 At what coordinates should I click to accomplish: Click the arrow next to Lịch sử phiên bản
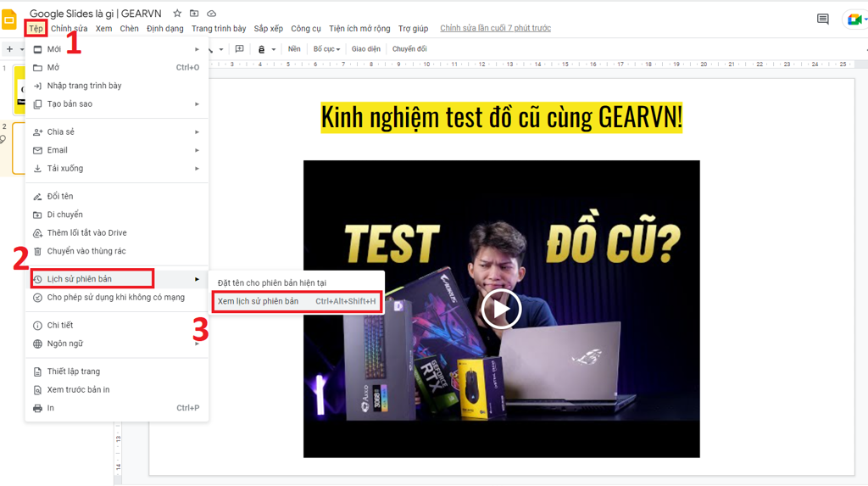(197, 279)
